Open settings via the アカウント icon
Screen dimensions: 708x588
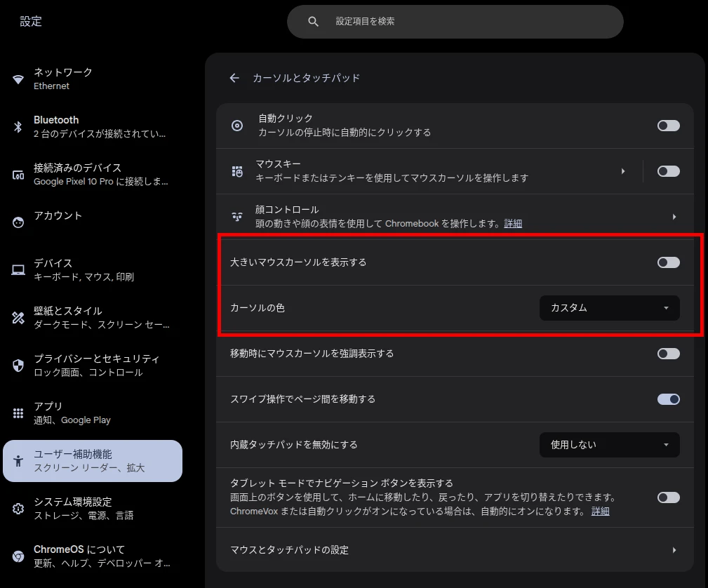18,222
